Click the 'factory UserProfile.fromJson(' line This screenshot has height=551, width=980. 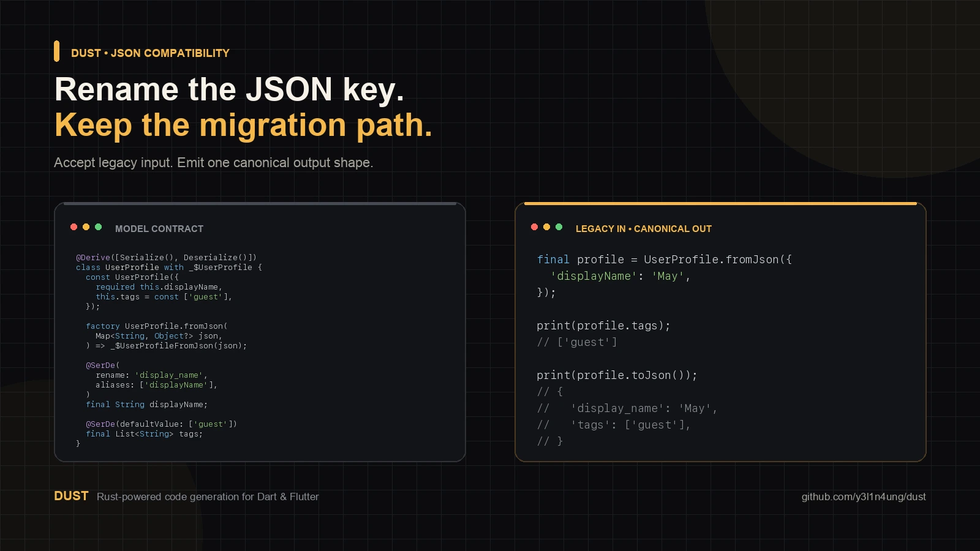pos(157,326)
